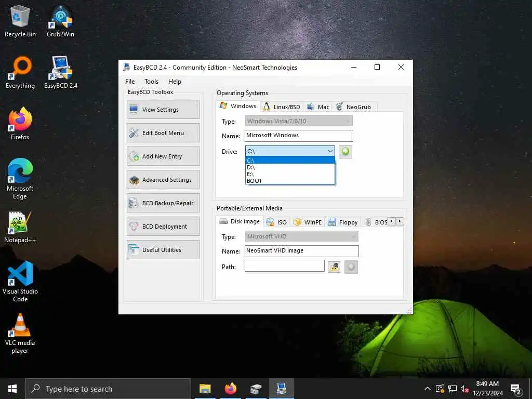Select the WinPE tab
The image size is (532, 399).
click(308, 222)
